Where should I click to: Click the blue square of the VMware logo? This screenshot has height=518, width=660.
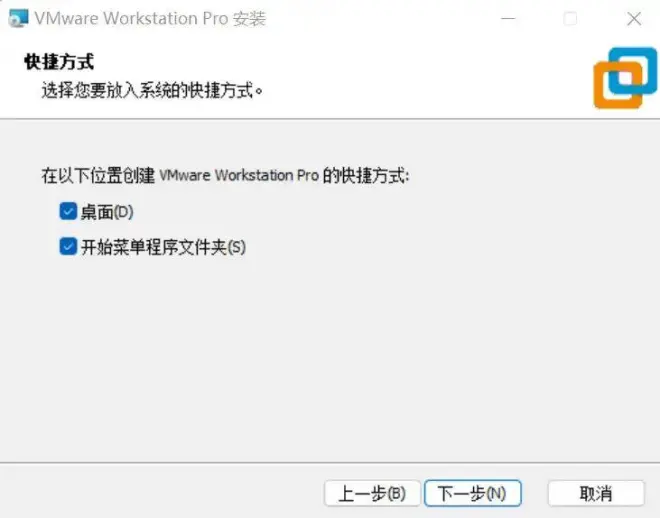tap(633, 70)
